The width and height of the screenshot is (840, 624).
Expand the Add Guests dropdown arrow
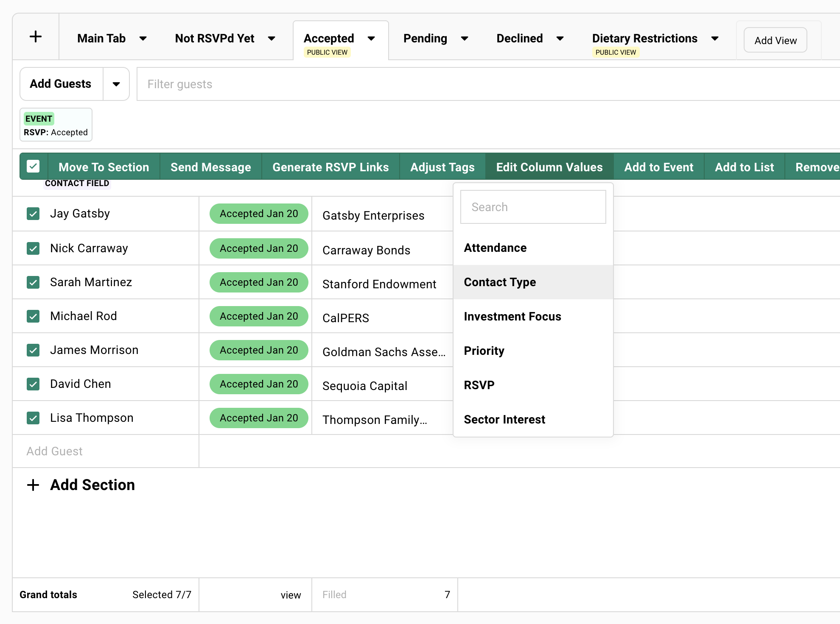[x=116, y=84]
